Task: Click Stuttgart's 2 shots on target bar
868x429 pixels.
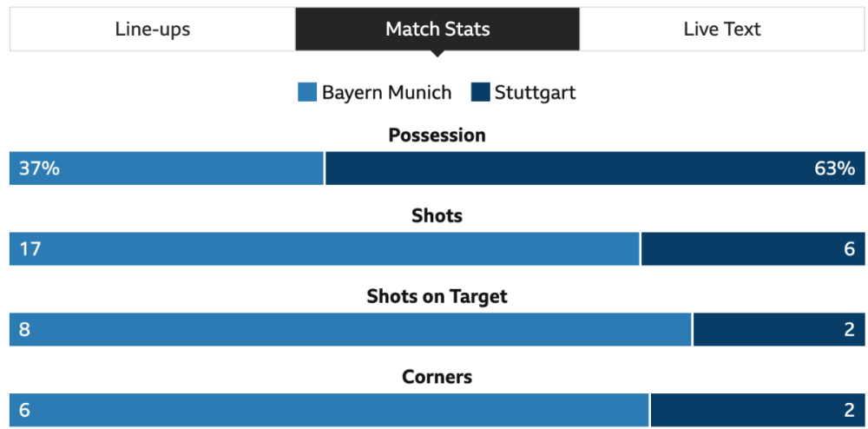Action: [779, 330]
